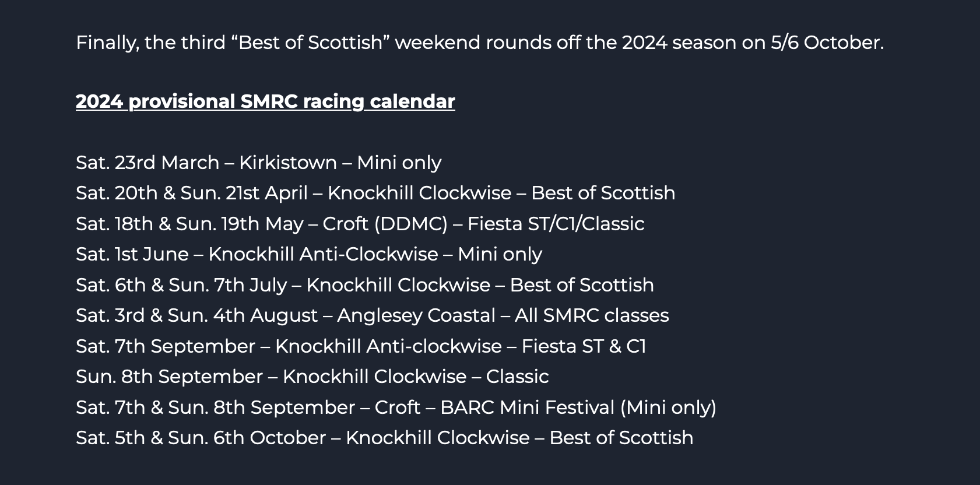Click the Kirkistown 23rd March calendar line
The width and height of the screenshot is (980, 485).
point(258,163)
